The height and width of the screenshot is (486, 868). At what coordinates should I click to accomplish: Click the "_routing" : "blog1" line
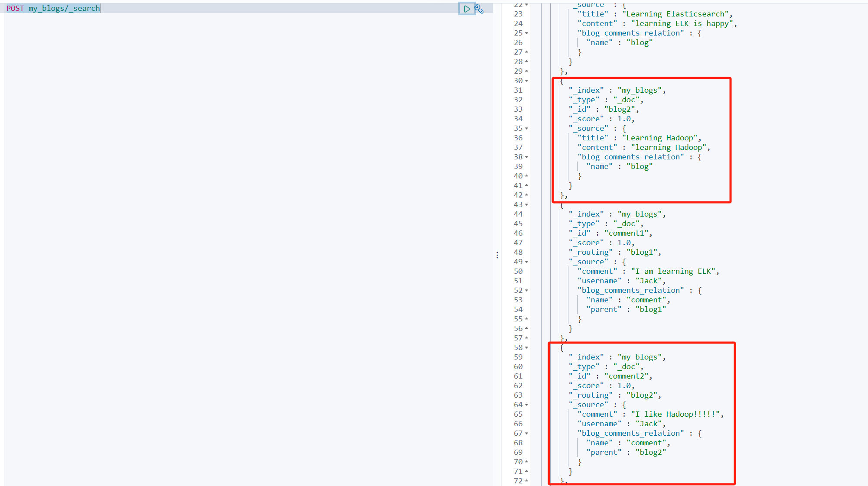coord(615,252)
